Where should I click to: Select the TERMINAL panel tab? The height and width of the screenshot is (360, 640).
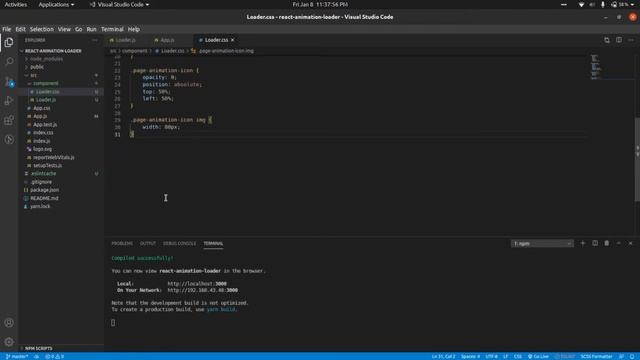[x=213, y=243]
